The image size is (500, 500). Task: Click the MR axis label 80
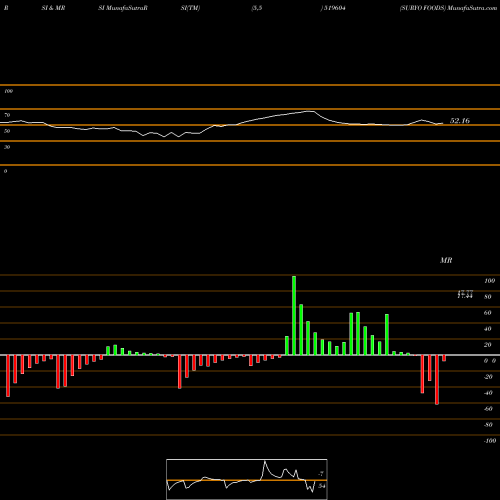click(488, 297)
